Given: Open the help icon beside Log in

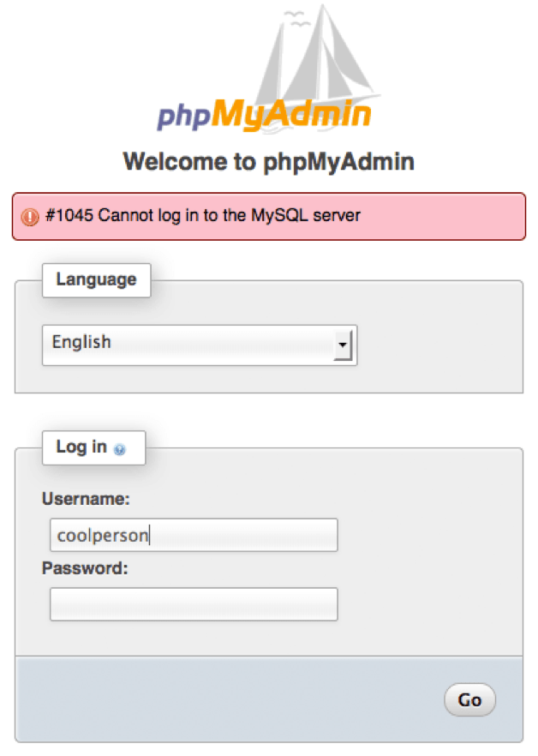Looking at the screenshot, I should coord(120,449).
